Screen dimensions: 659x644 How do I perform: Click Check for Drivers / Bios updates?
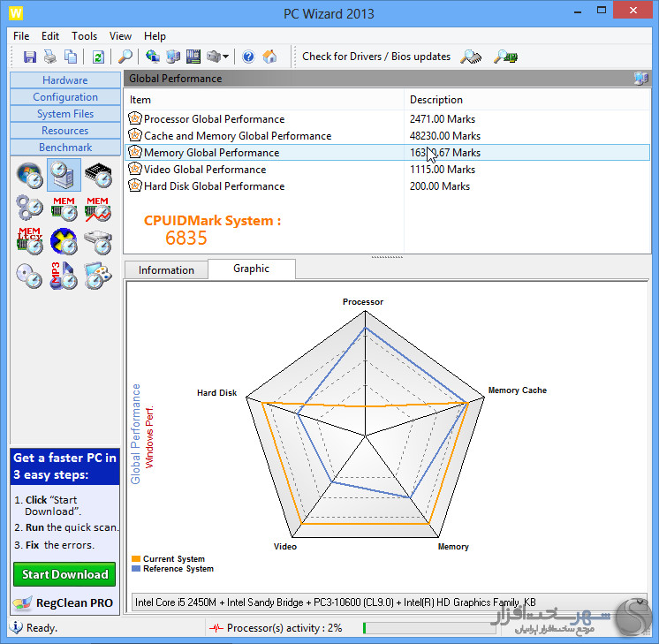click(x=376, y=57)
